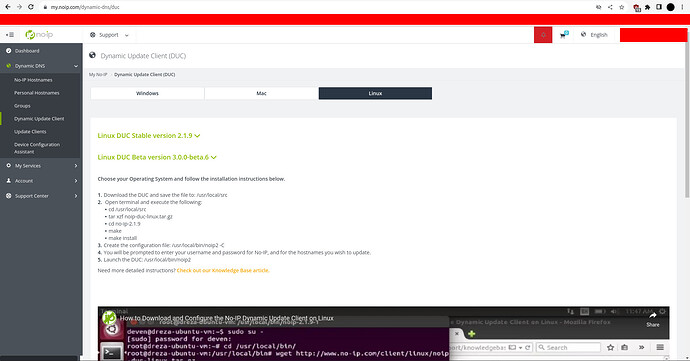Click the Dynamic DNS icon in the sidebar
690x361 pixels.
coord(8,66)
